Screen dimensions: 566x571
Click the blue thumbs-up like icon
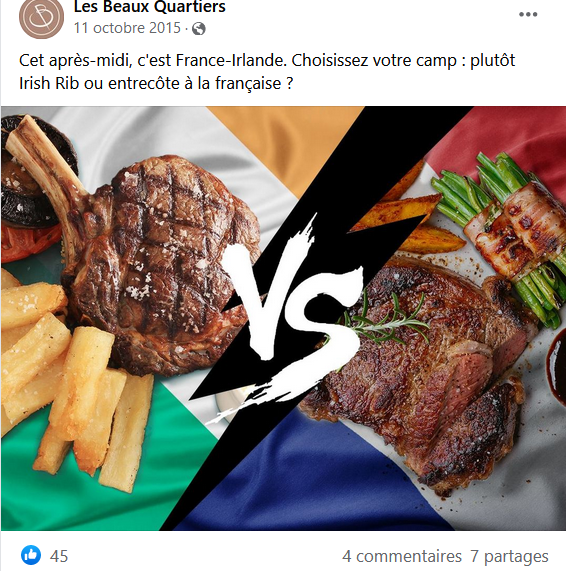pyautogui.click(x=31, y=555)
